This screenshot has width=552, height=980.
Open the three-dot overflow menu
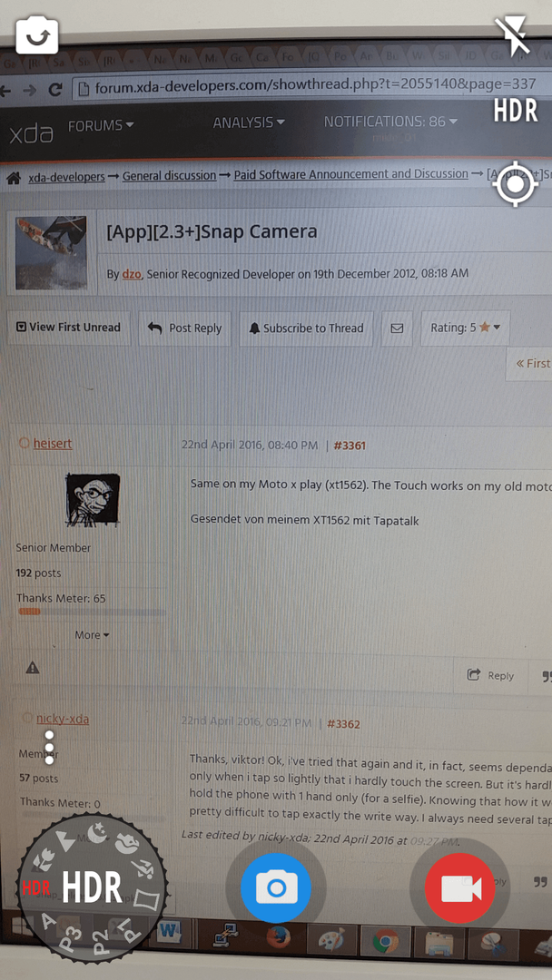pos(49,748)
